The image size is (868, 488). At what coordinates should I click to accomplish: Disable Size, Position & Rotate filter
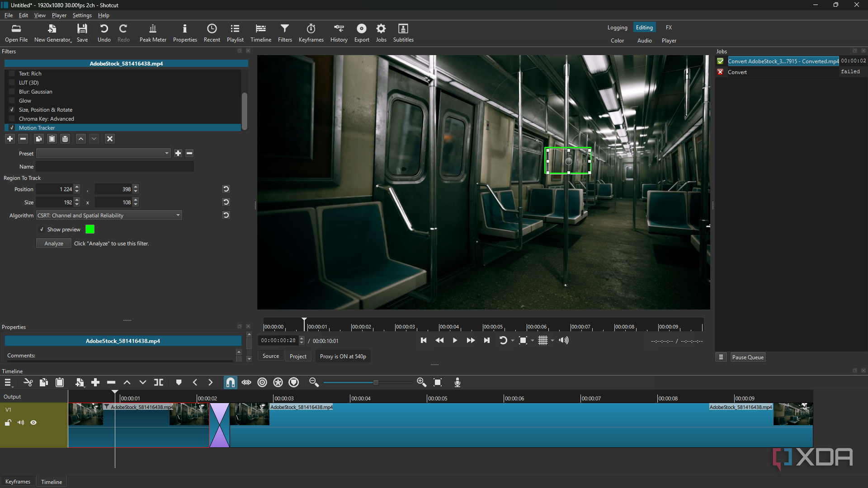(12, 110)
